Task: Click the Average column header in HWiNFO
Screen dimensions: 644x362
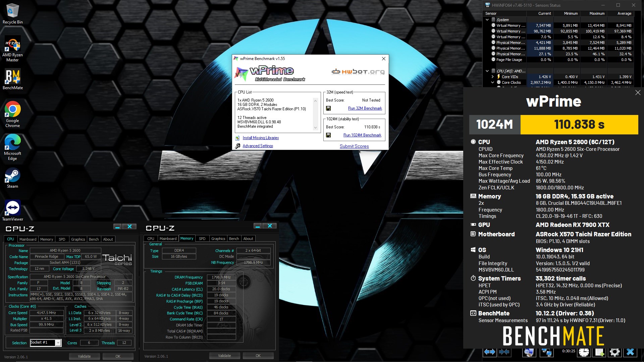Action: [x=621, y=13]
